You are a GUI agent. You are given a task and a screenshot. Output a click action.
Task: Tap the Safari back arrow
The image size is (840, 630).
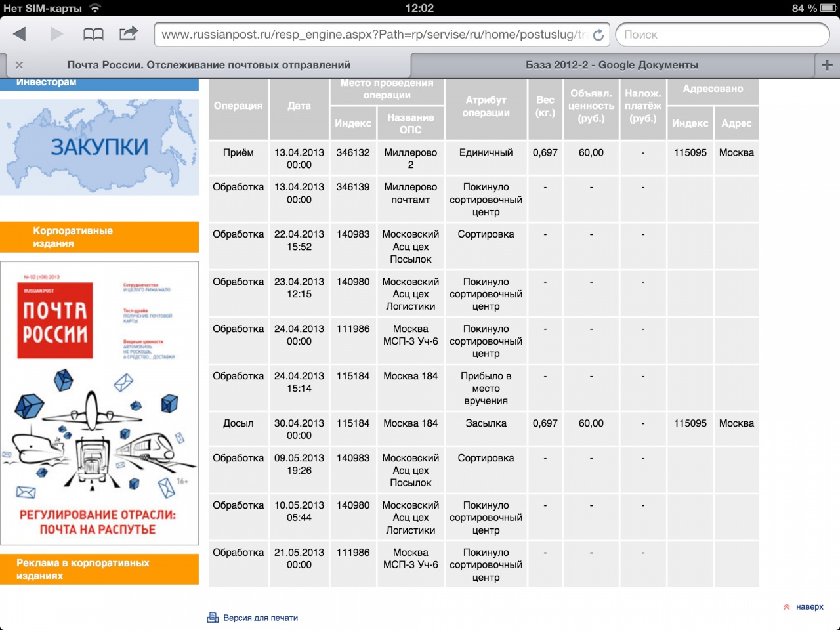pos(20,34)
